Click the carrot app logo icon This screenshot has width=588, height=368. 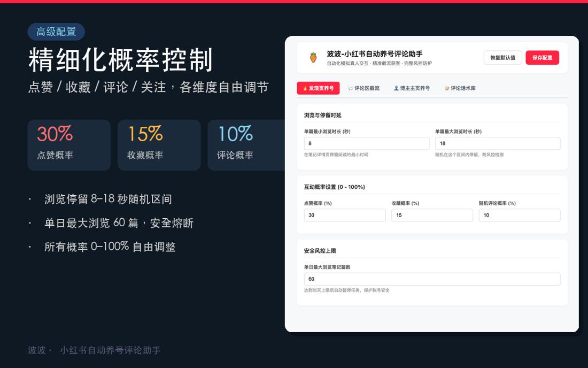(313, 57)
